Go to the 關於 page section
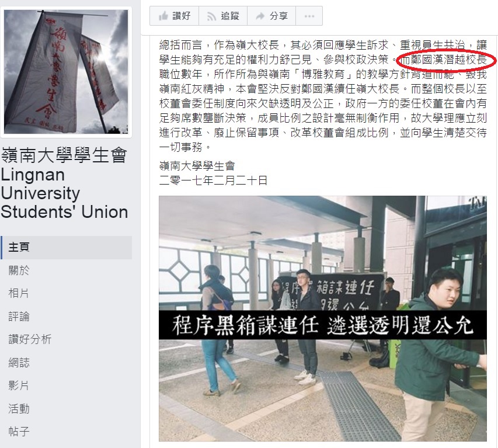This screenshot has height=448, width=498. [x=19, y=270]
